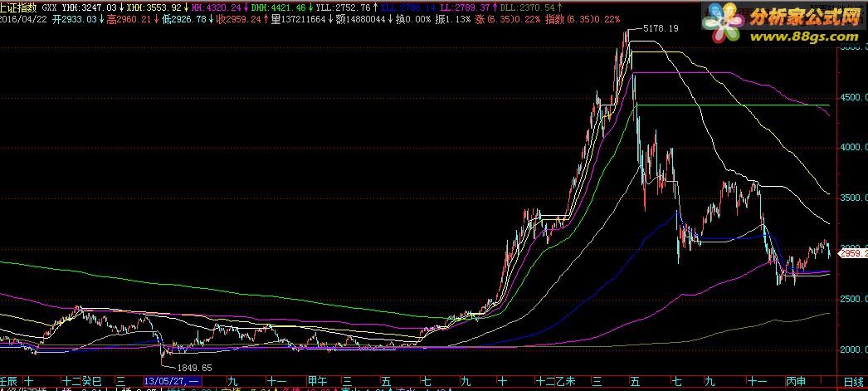Click the bottom price label 1849.65
Screen dimensions: 868x391
(194, 367)
